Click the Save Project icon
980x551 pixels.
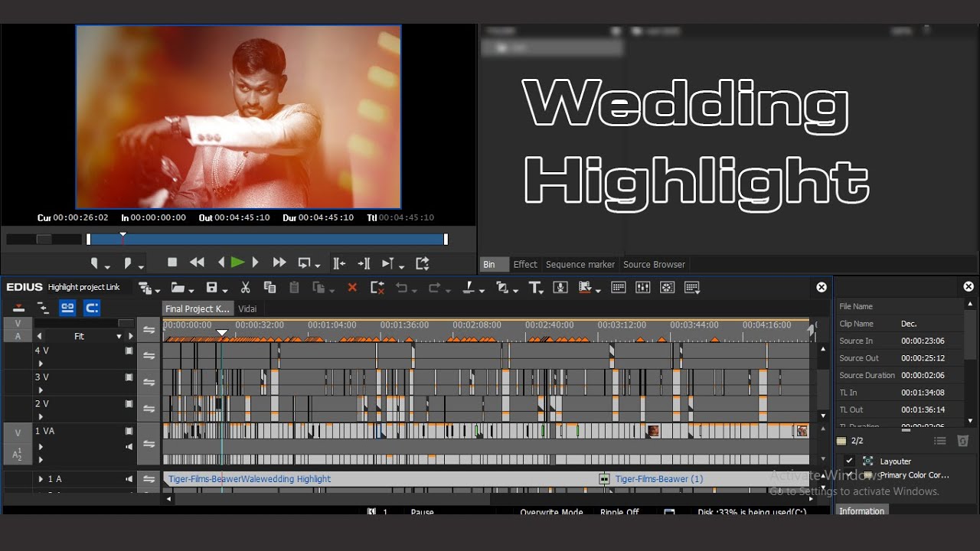point(212,288)
